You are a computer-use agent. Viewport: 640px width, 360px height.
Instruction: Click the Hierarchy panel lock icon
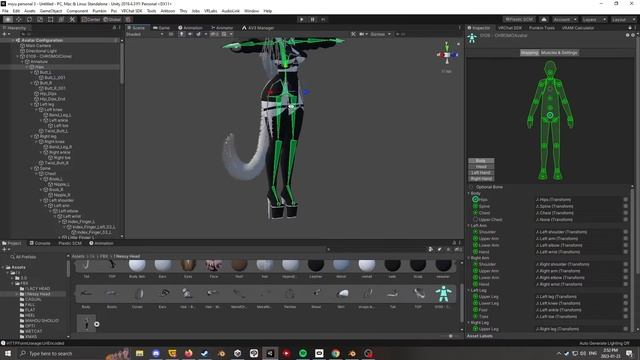click(x=114, y=28)
